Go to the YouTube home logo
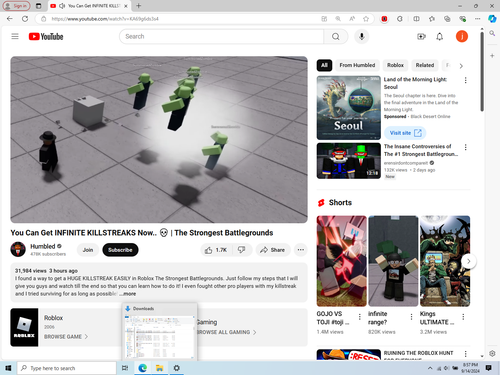Image resolution: width=500 pixels, height=375 pixels. coord(46,36)
